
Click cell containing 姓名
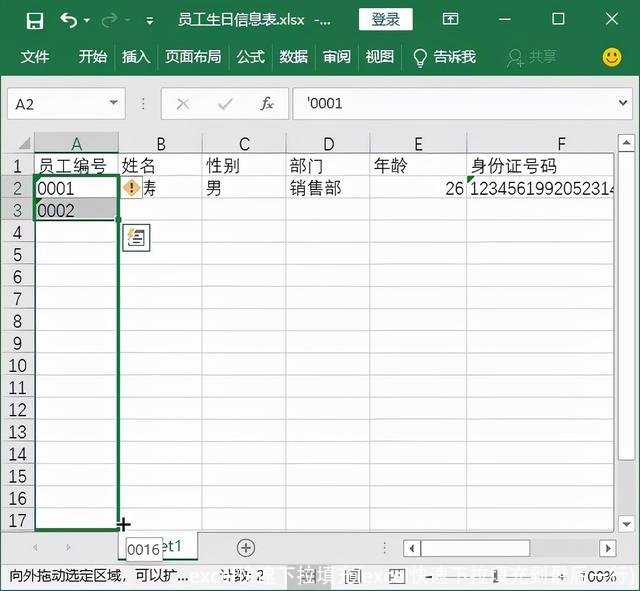160,165
